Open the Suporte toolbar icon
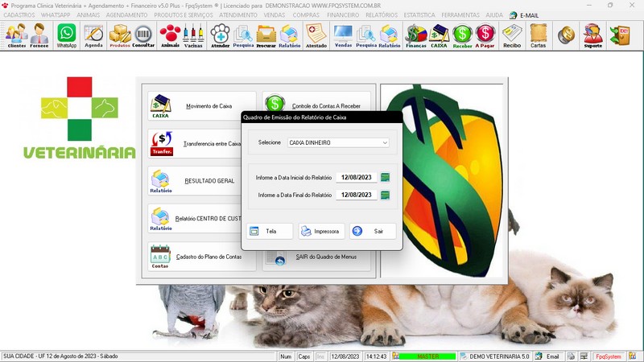644x362 pixels. tap(592, 35)
